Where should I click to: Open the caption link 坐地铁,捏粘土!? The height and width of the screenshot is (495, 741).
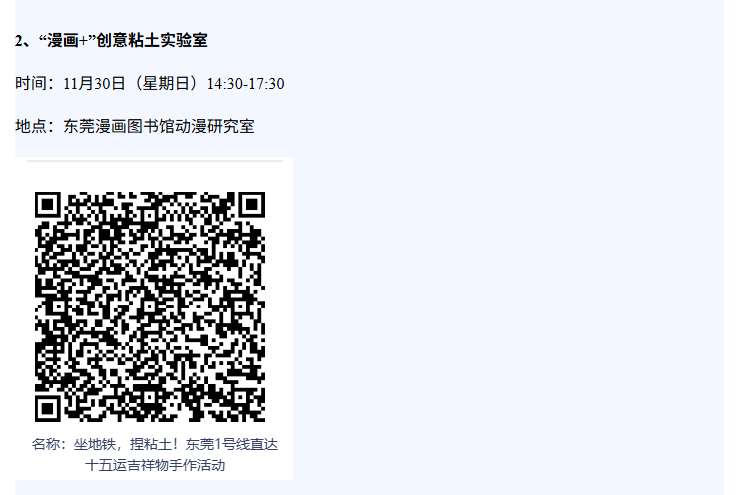[x=127, y=444]
